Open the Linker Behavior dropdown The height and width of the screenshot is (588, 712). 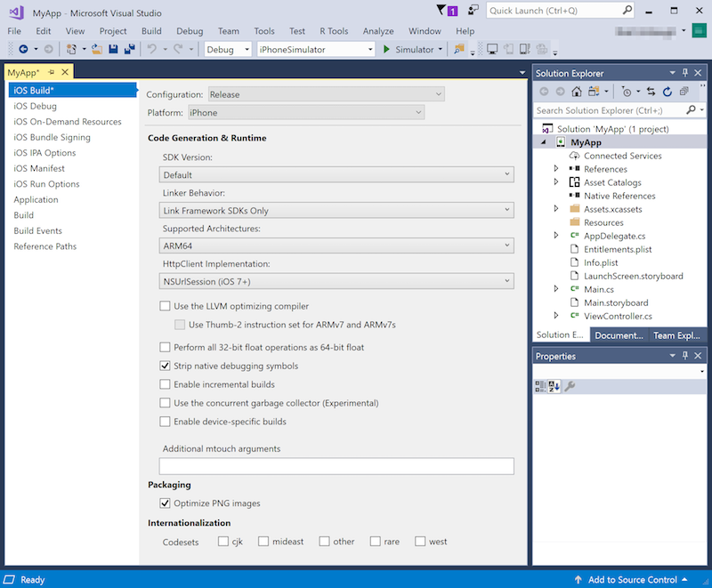point(336,211)
